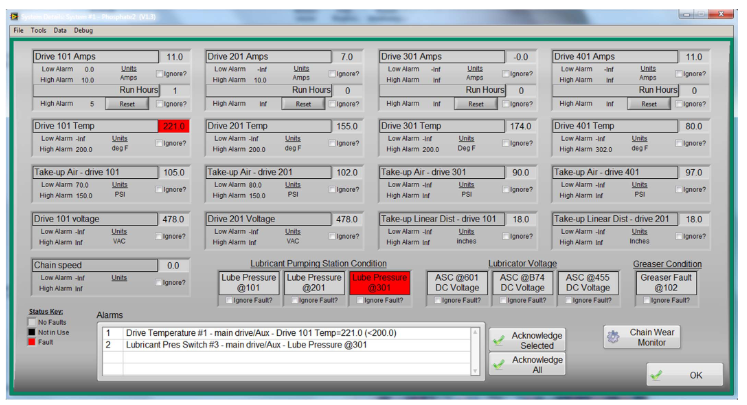Click the green checkmark on Acknowledge Selected

click(499, 340)
